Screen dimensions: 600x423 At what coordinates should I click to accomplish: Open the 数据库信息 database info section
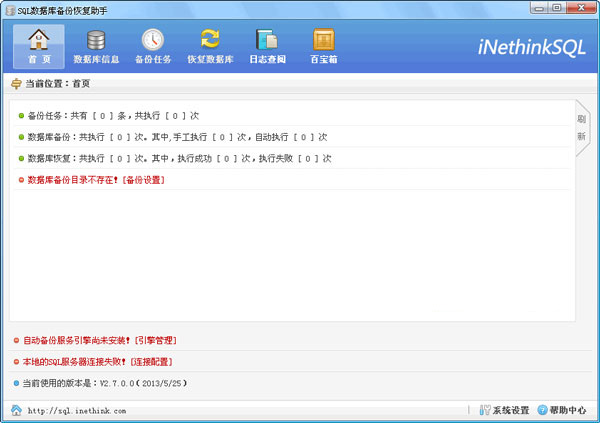(96, 45)
